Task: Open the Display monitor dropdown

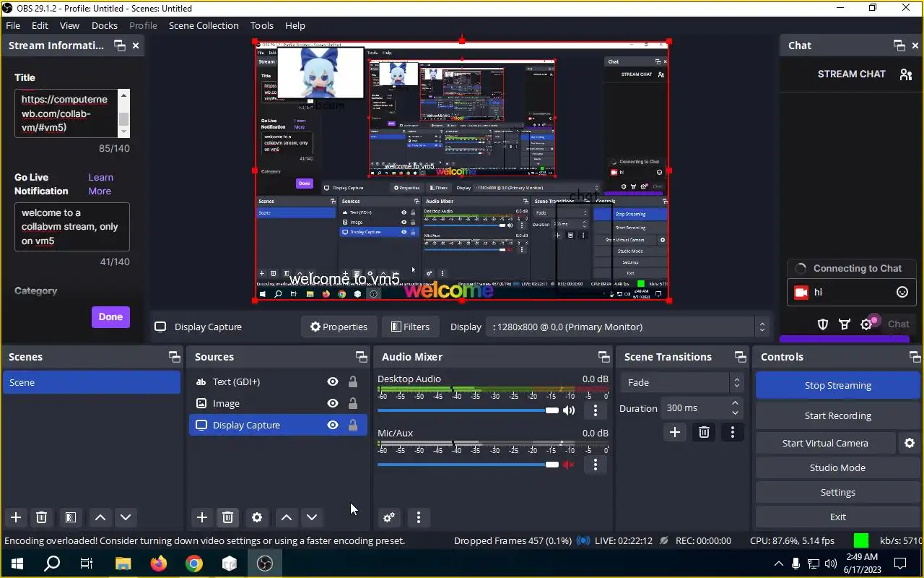Action: pos(628,327)
